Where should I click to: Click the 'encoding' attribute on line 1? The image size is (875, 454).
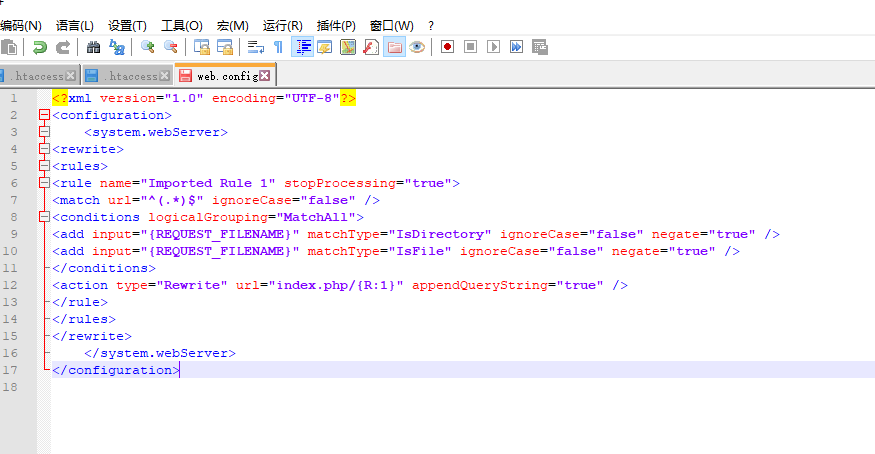pos(244,98)
